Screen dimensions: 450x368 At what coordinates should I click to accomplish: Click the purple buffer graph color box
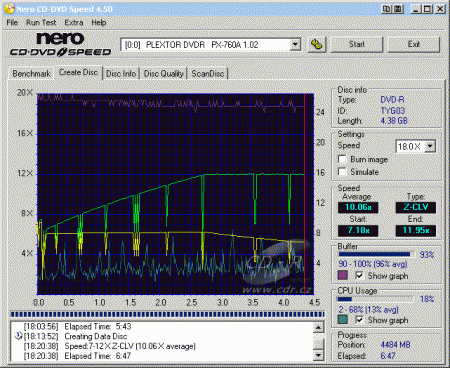pos(342,275)
